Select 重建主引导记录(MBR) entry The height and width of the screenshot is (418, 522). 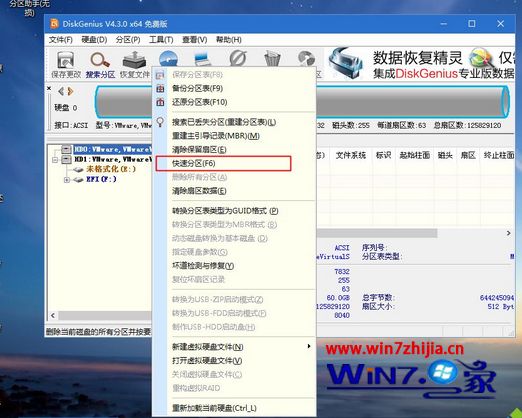coord(234,136)
